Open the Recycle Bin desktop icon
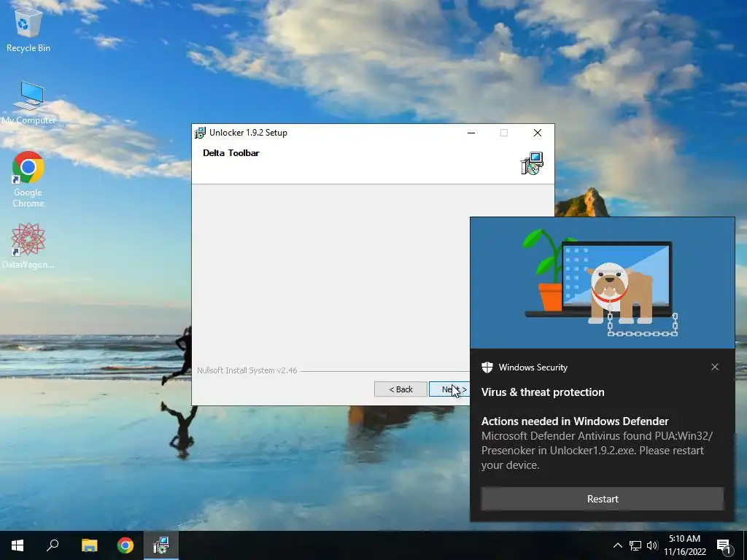747x560 pixels. point(28,28)
